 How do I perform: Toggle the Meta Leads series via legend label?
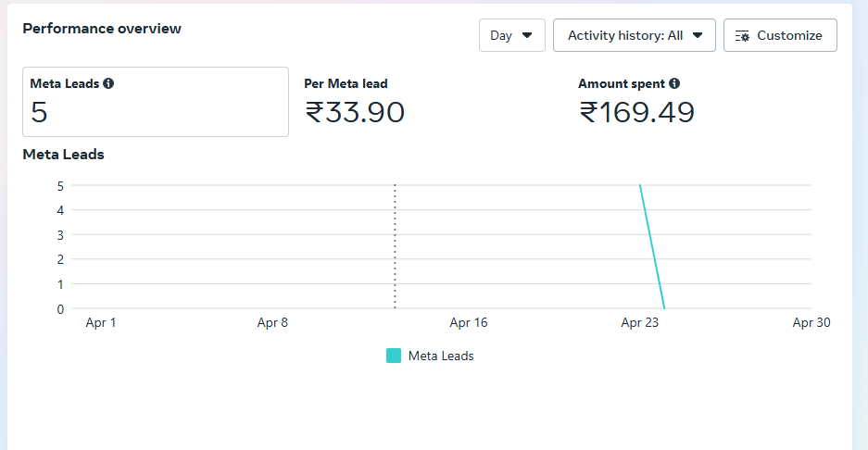[x=441, y=356]
